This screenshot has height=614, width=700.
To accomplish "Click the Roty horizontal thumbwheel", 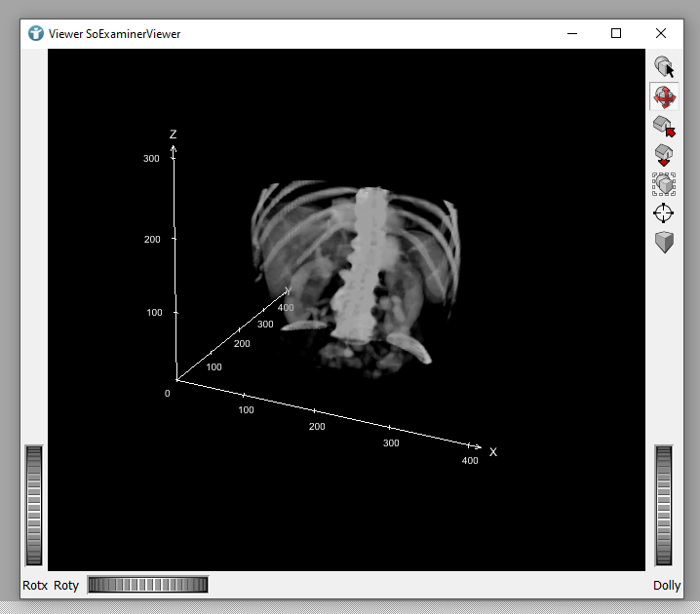I will [x=147, y=585].
